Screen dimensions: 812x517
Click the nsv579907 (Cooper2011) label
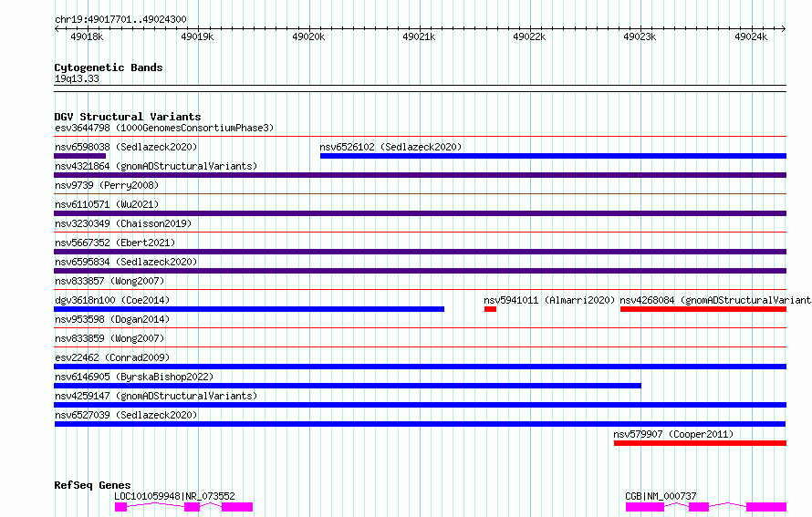click(673, 434)
